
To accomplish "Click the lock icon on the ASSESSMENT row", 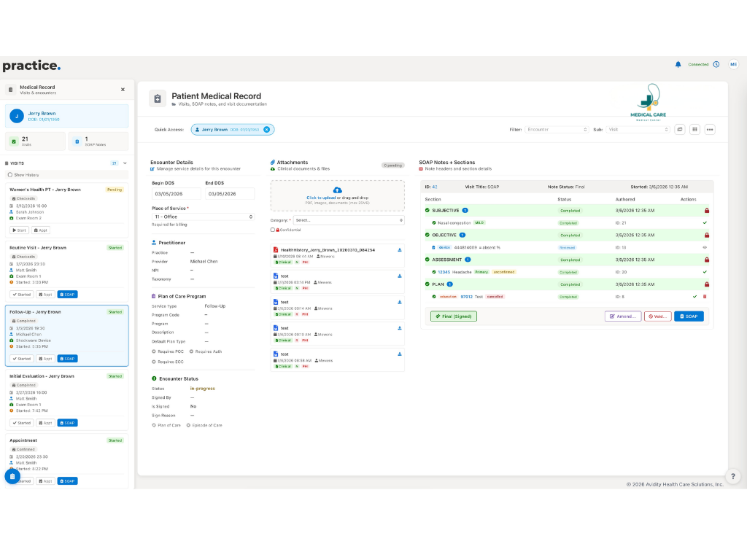I will pos(706,260).
